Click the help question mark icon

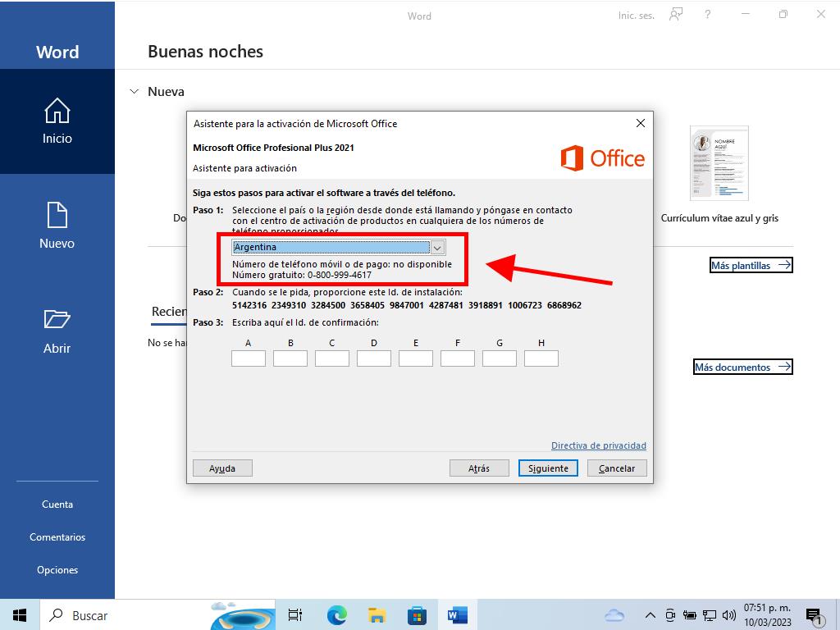point(708,15)
